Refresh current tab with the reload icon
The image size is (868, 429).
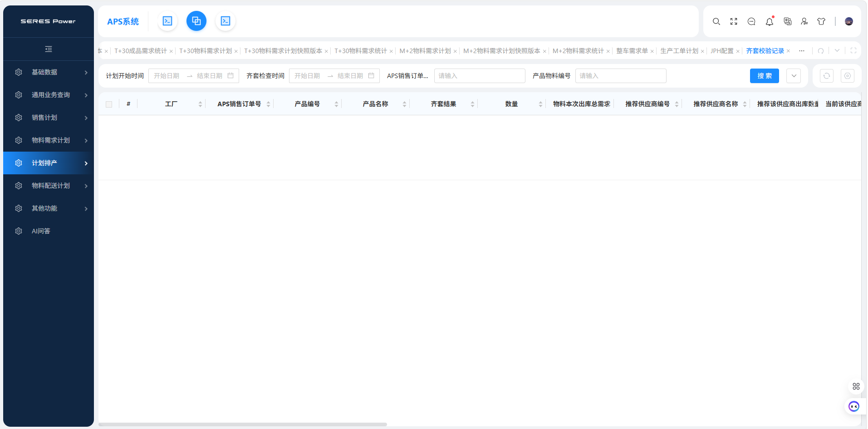821,51
